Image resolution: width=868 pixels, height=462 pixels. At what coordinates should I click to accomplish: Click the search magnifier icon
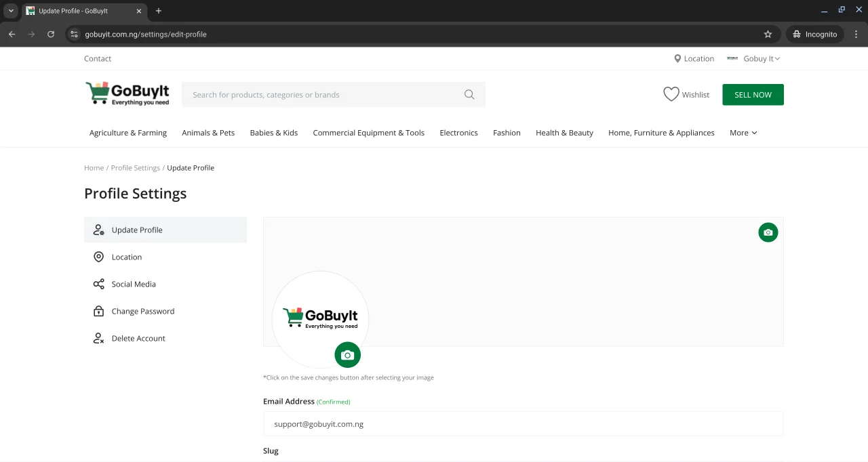point(469,95)
